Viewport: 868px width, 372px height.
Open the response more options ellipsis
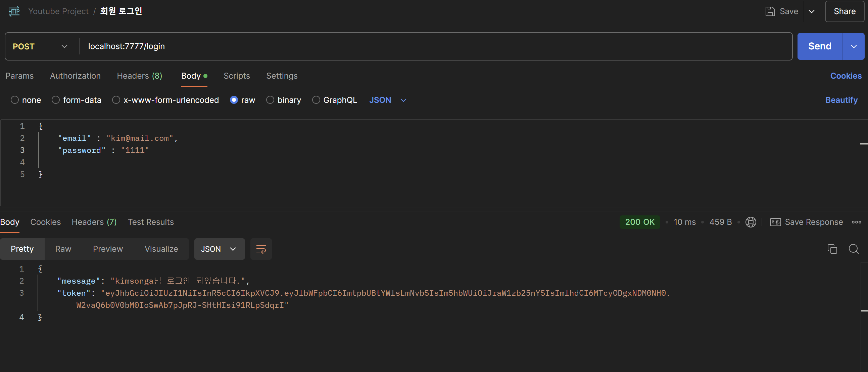pos(856,222)
